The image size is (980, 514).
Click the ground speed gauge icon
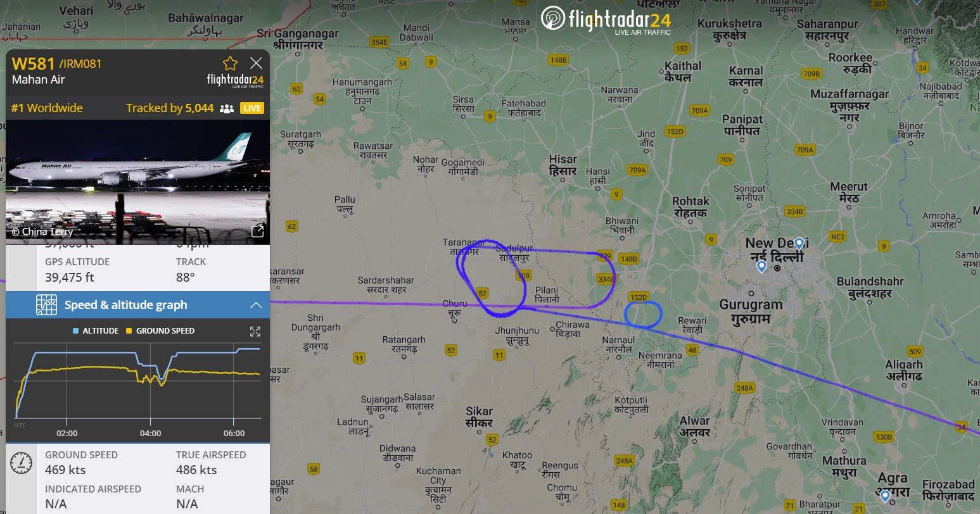pyautogui.click(x=22, y=462)
